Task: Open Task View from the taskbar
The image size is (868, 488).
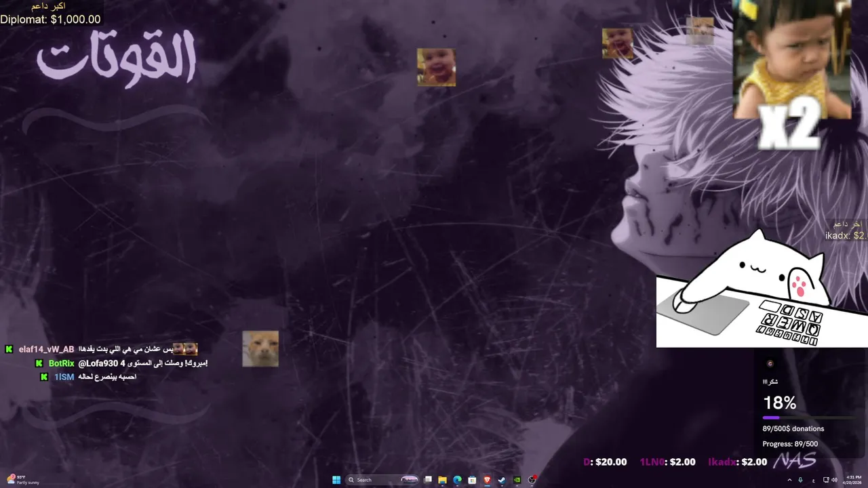Action: pos(428,480)
